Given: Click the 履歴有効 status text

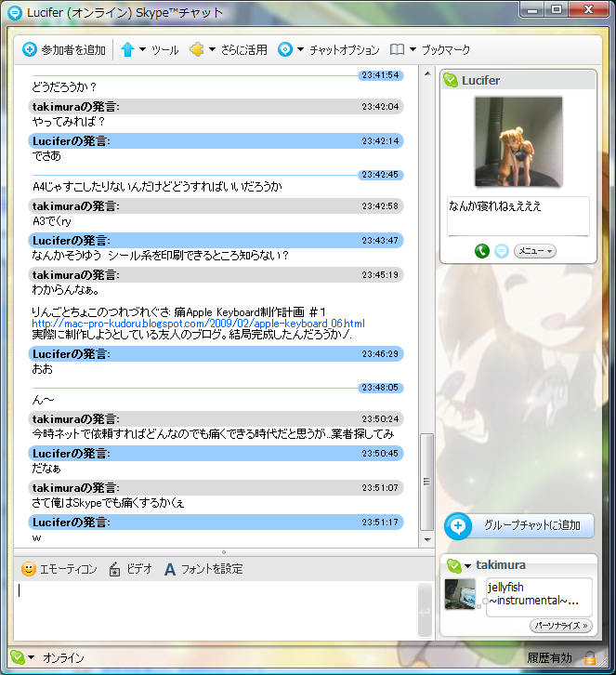Looking at the screenshot, I should [x=550, y=657].
